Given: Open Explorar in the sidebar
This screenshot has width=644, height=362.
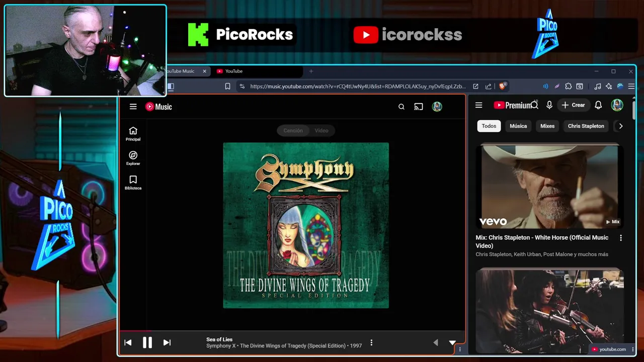Looking at the screenshot, I should 133,158.
